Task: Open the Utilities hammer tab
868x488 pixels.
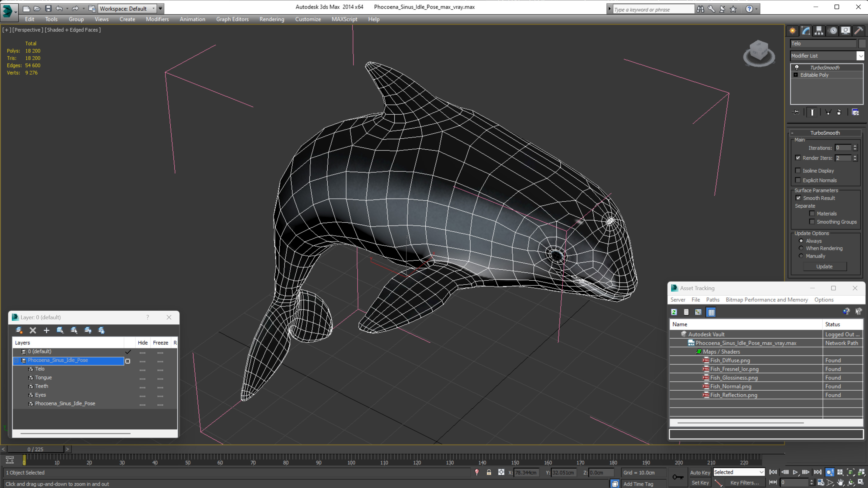Action: tap(859, 31)
